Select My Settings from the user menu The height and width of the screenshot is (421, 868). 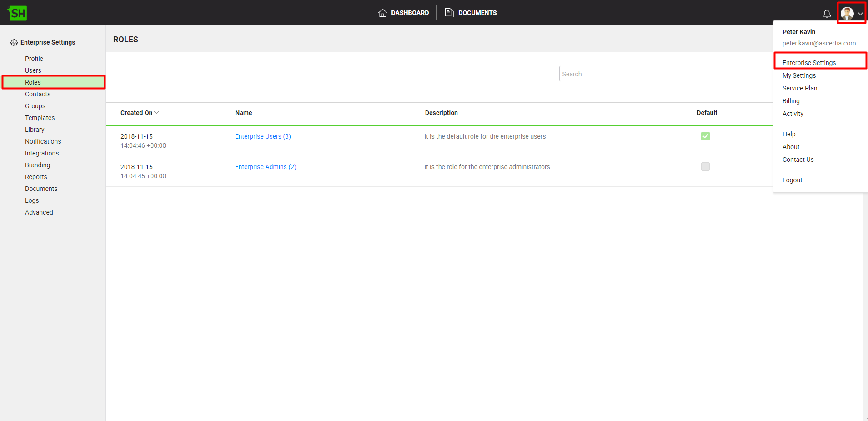(799, 75)
